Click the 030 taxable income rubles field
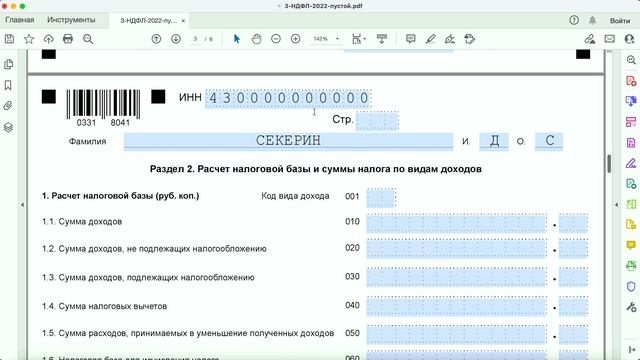Screen dimensions: 640x360 click(456, 277)
